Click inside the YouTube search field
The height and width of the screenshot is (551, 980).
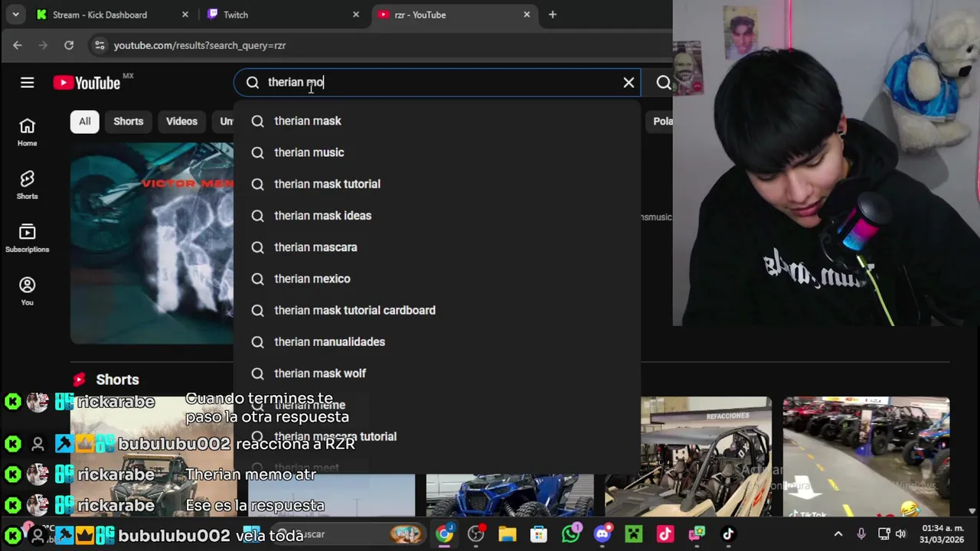tap(437, 83)
